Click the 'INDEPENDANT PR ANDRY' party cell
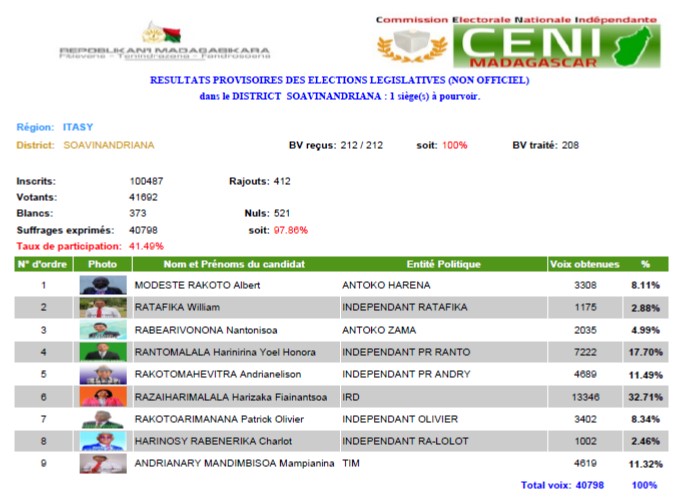Viewport: 685px width, 501px height. (406, 375)
